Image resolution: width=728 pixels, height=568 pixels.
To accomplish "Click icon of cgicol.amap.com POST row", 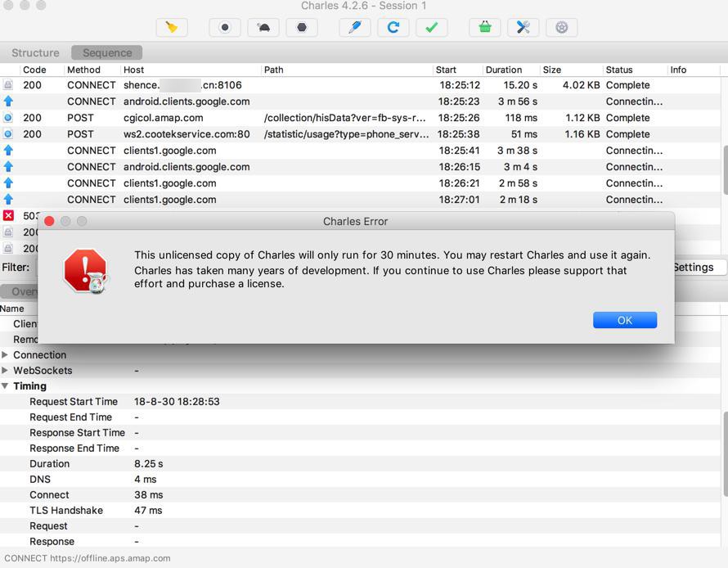I will point(8,118).
